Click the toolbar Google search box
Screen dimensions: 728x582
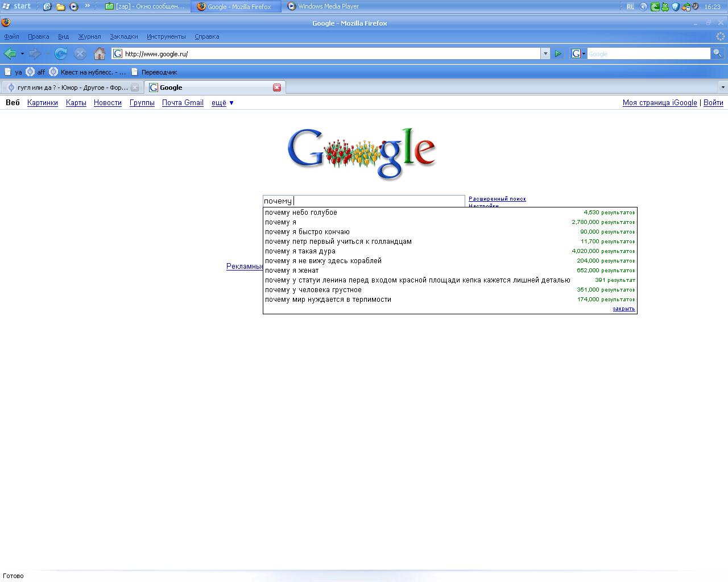point(648,53)
